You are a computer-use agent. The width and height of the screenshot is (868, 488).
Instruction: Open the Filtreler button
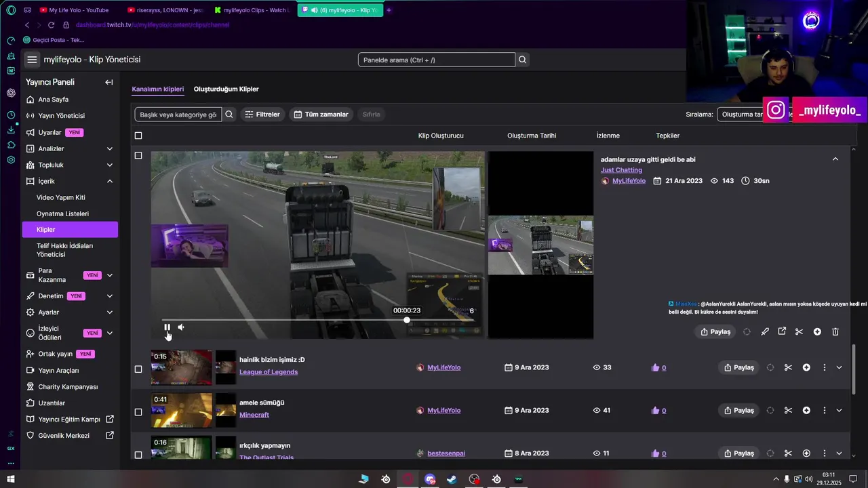click(262, 115)
